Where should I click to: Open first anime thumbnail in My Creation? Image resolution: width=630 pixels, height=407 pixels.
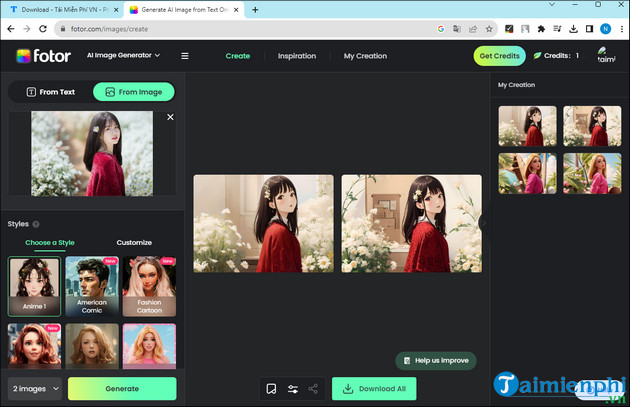click(528, 126)
